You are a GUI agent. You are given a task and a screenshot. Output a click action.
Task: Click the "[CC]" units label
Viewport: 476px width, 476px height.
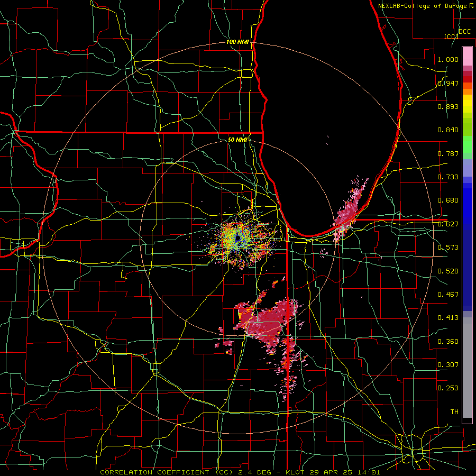tap(451, 36)
